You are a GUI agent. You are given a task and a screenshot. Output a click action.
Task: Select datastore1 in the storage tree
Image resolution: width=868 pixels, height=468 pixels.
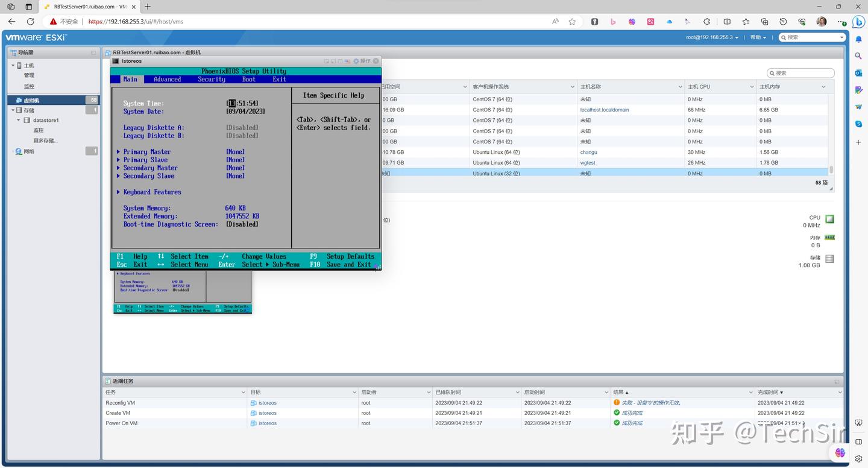[46, 120]
